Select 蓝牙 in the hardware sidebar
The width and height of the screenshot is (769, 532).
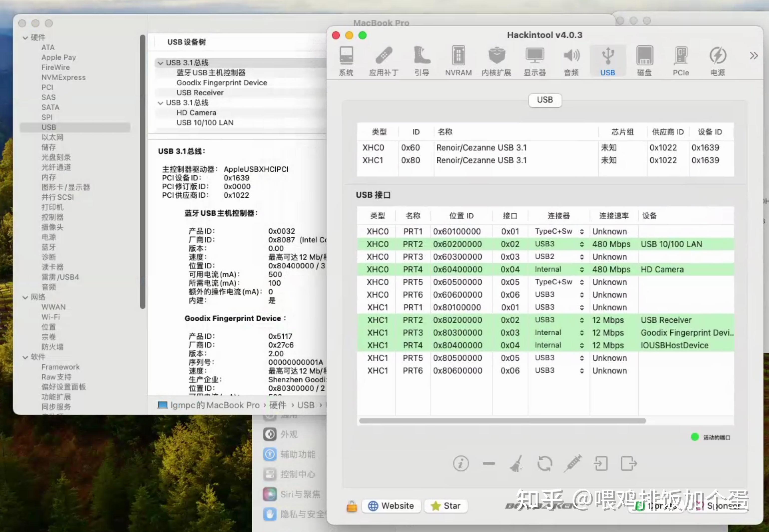[49, 247]
